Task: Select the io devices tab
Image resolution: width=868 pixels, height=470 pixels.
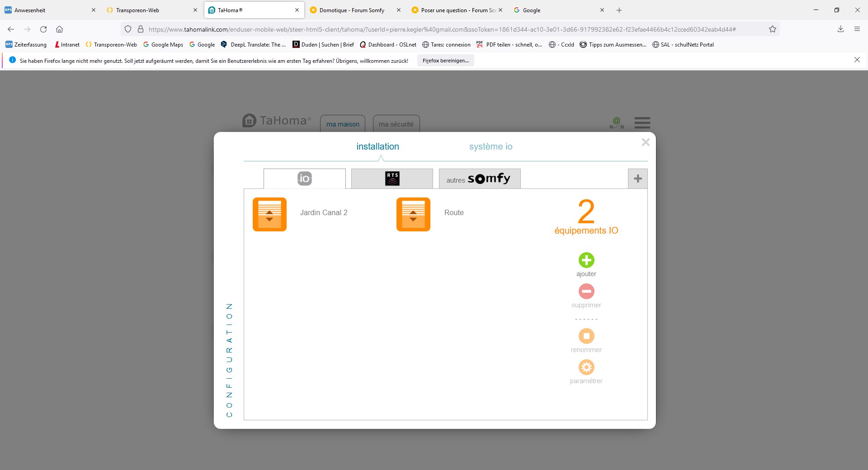Action: pyautogui.click(x=304, y=179)
